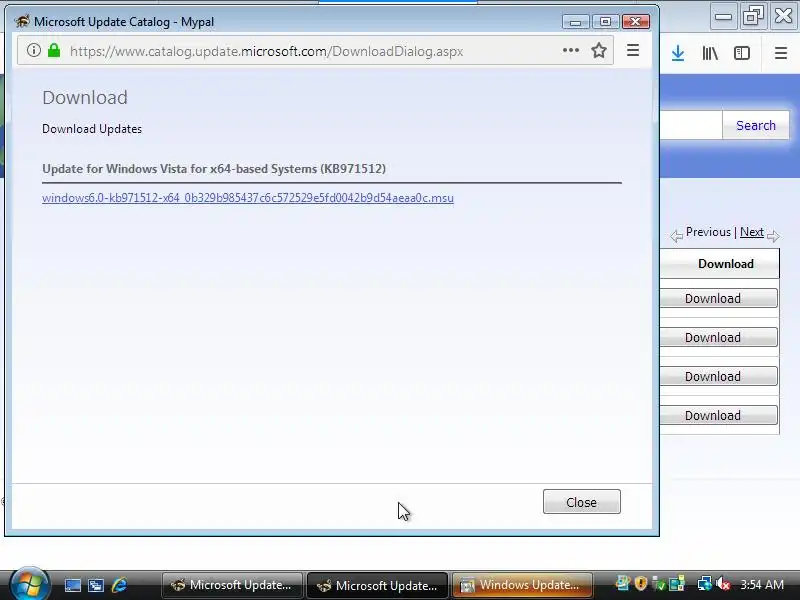
Task: Open the page actions three-dots menu in the address bar
Action: point(570,50)
